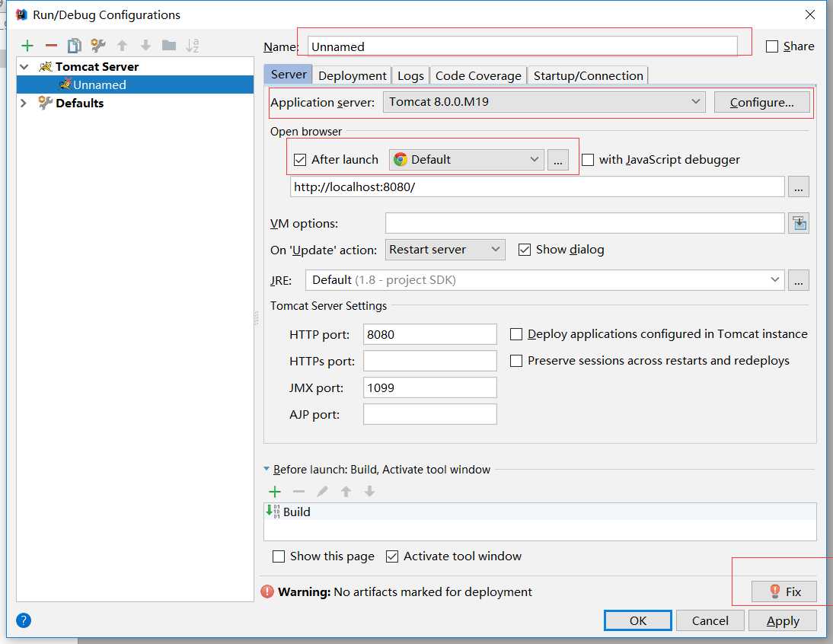Click the help question mark icon
833x644 pixels.
click(24, 620)
